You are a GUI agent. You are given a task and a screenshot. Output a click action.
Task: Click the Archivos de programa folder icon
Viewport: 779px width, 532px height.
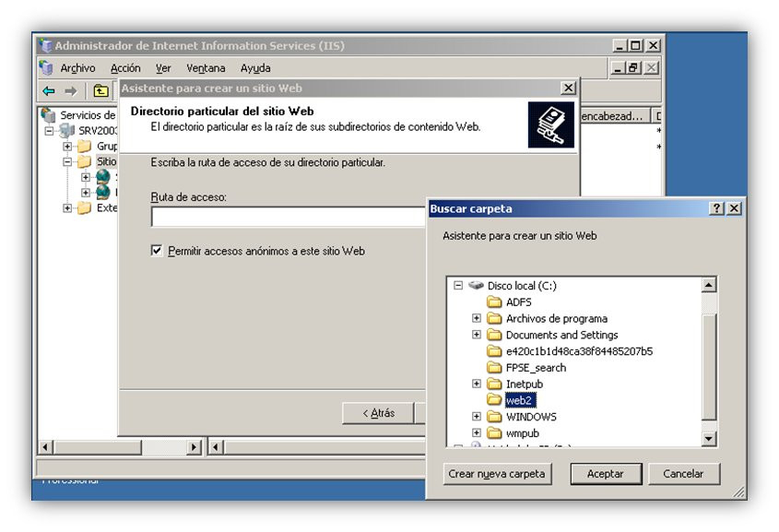tap(494, 318)
